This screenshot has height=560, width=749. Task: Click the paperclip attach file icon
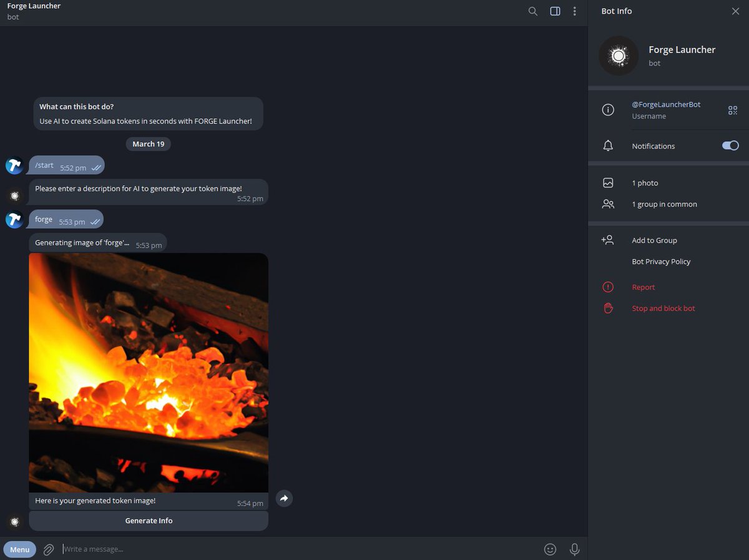click(x=49, y=549)
